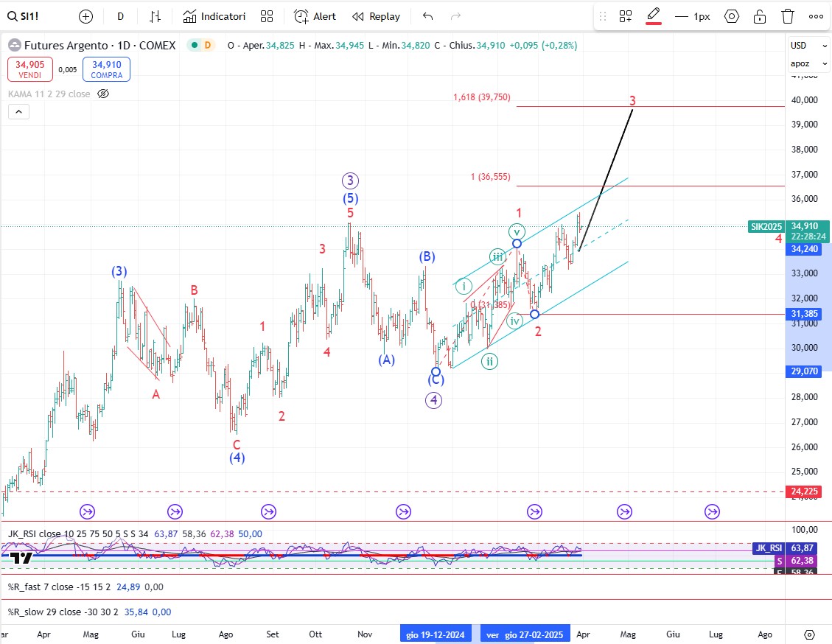This screenshot has width=832, height=644.
Task: Select the blue (B) wave label
Action: pos(427,256)
